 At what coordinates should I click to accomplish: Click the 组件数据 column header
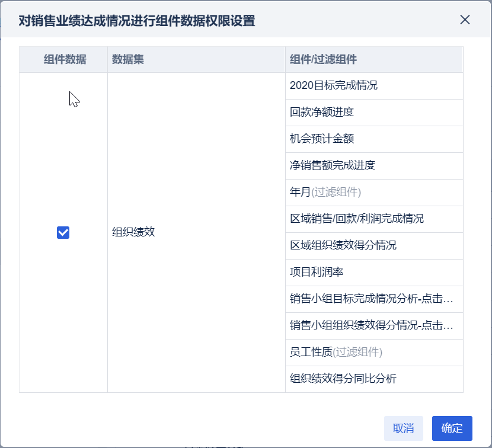63,59
